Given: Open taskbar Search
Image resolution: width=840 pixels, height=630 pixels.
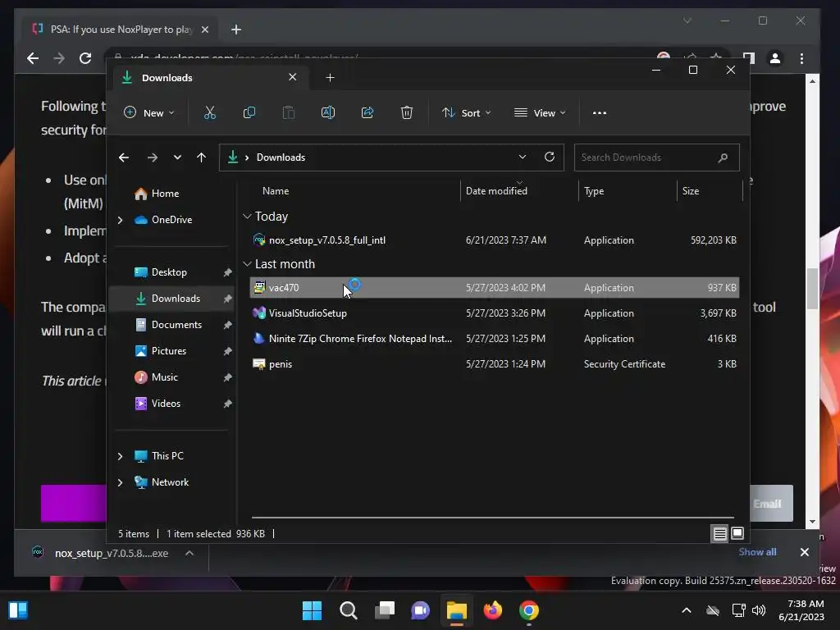Looking at the screenshot, I should click(349, 610).
